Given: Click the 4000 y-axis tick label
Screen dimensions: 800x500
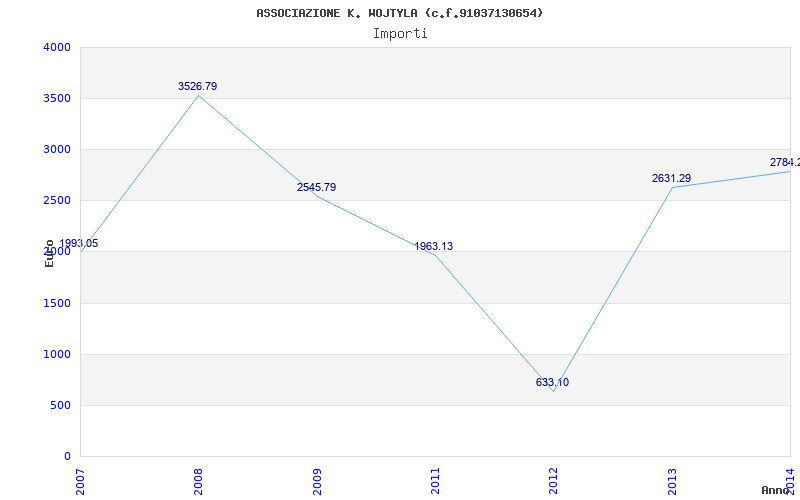Looking at the screenshot, I should pyautogui.click(x=57, y=47).
